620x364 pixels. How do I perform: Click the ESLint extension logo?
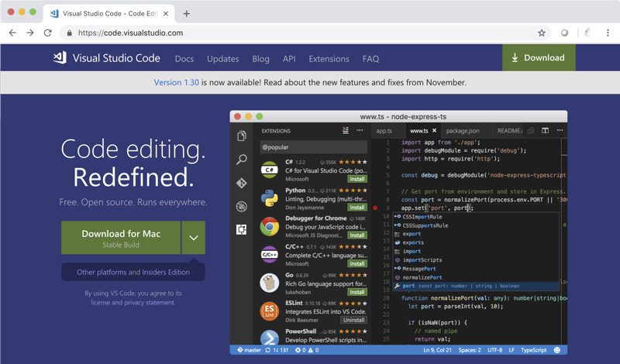point(270,311)
